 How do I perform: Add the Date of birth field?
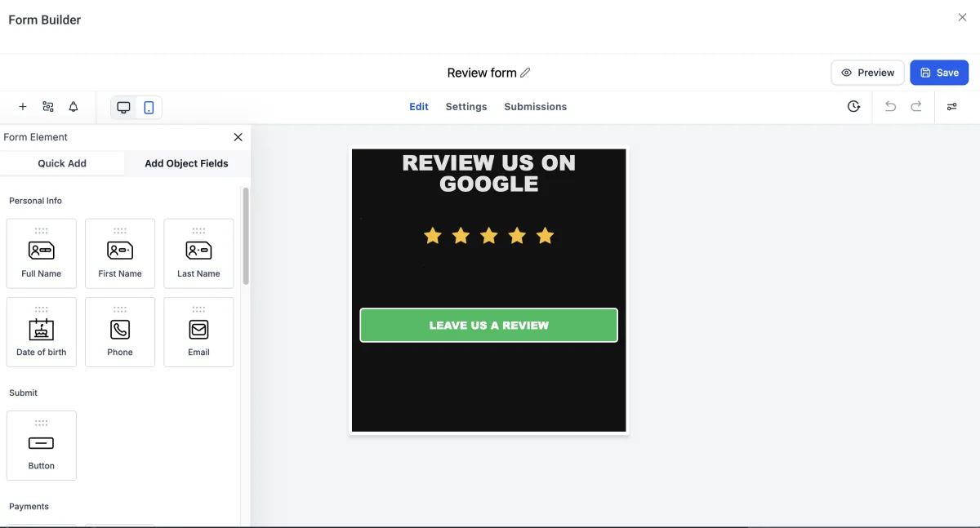42,332
